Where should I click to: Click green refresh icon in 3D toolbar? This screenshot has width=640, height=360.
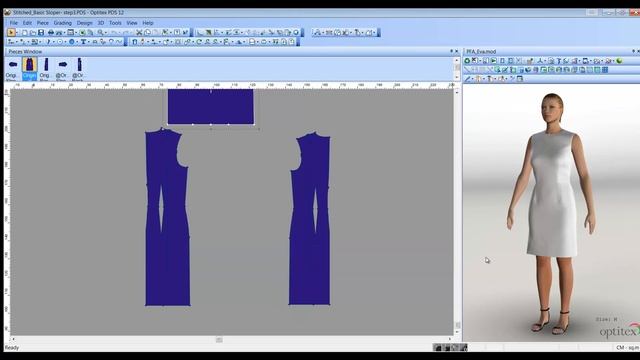coord(467,61)
